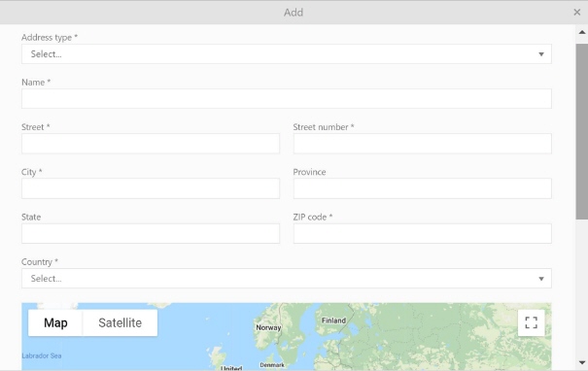Image resolution: width=588 pixels, height=371 pixels.
Task: Toggle fullscreen map view icon
Action: (x=531, y=322)
